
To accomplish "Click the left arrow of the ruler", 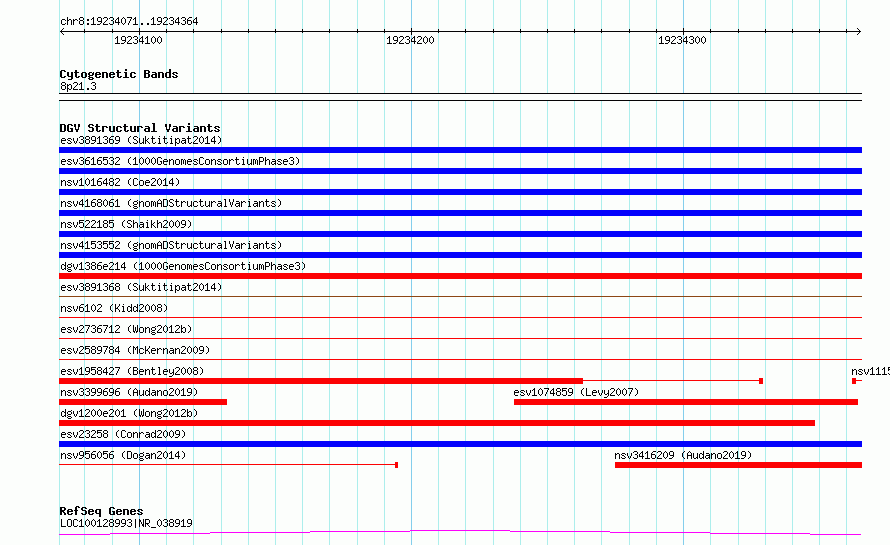I will (x=62, y=31).
